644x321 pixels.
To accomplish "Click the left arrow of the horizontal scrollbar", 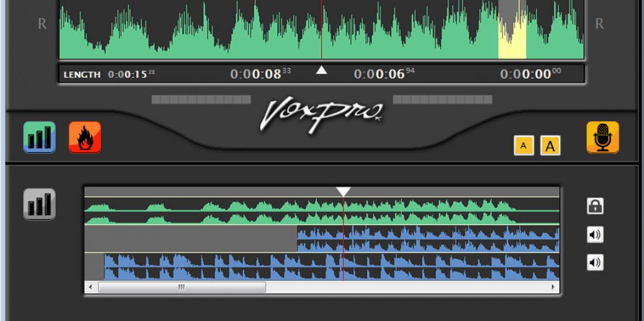I will (x=91, y=287).
